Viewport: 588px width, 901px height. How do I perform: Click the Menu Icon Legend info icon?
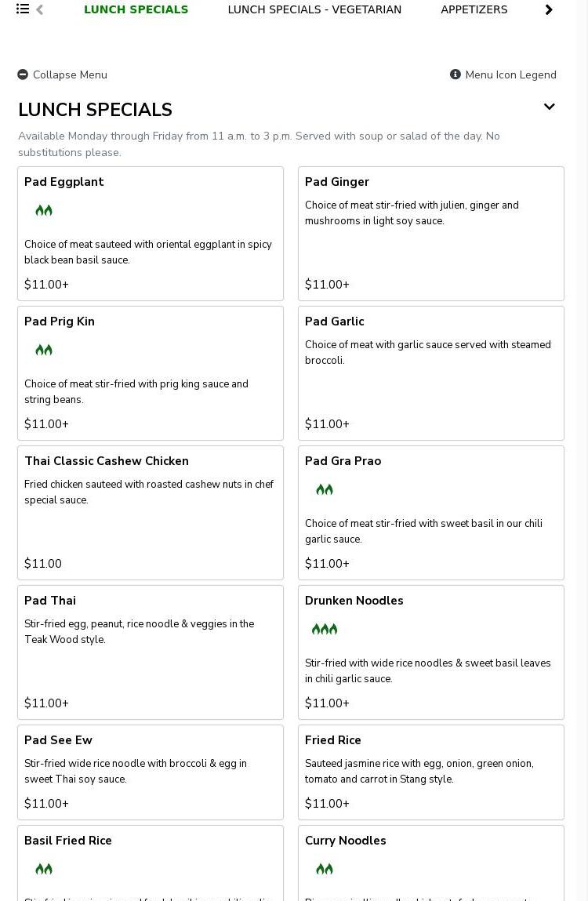coord(456,74)
